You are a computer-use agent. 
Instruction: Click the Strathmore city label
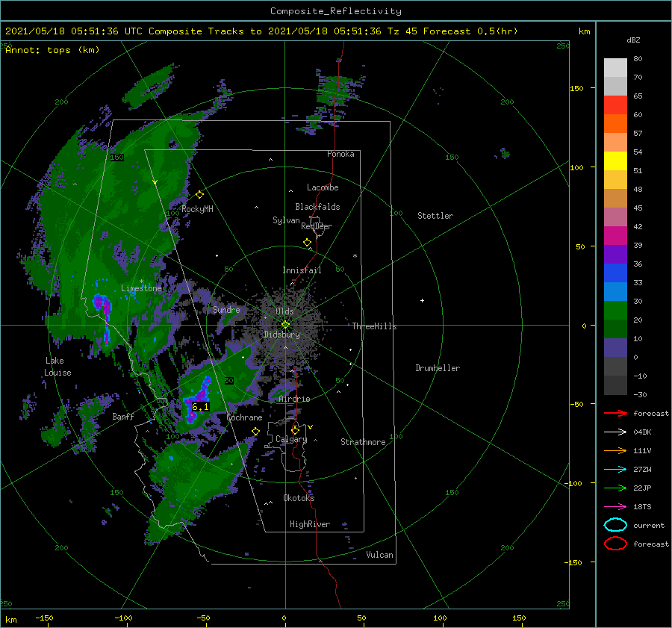point(363,442)
